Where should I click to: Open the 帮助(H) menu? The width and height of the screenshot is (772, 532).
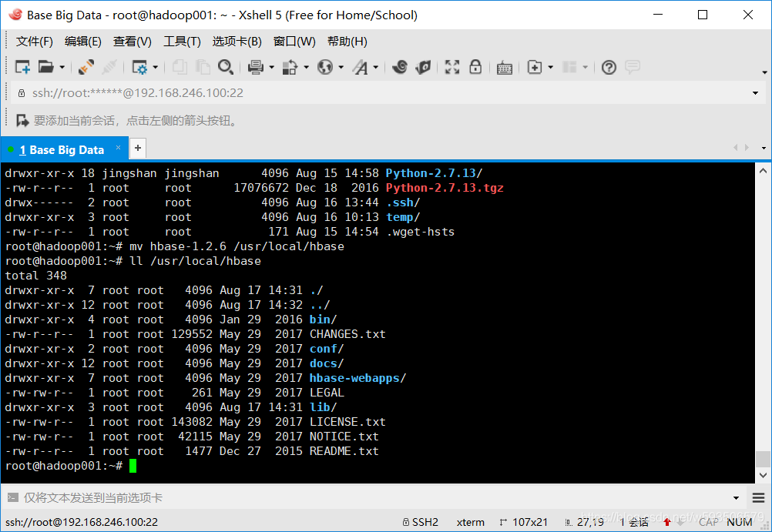point(347,42)
